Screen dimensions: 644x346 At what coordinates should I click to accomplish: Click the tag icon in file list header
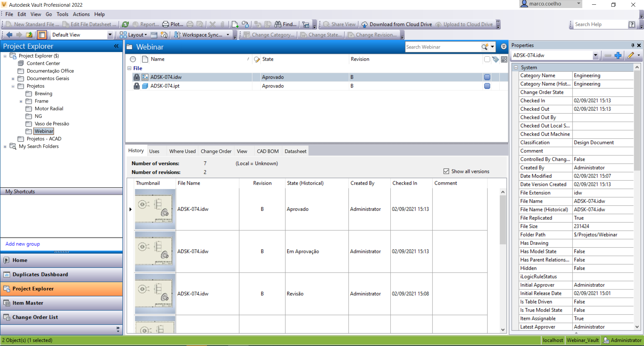(x=495, y=59)
